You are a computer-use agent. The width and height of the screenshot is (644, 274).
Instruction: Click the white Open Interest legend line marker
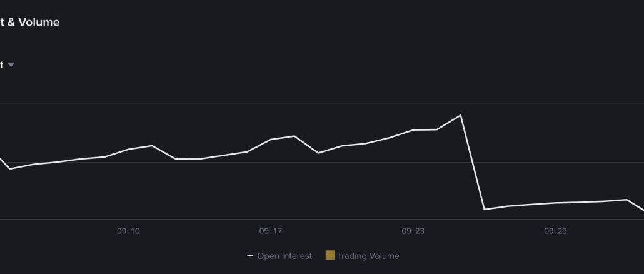249,256
